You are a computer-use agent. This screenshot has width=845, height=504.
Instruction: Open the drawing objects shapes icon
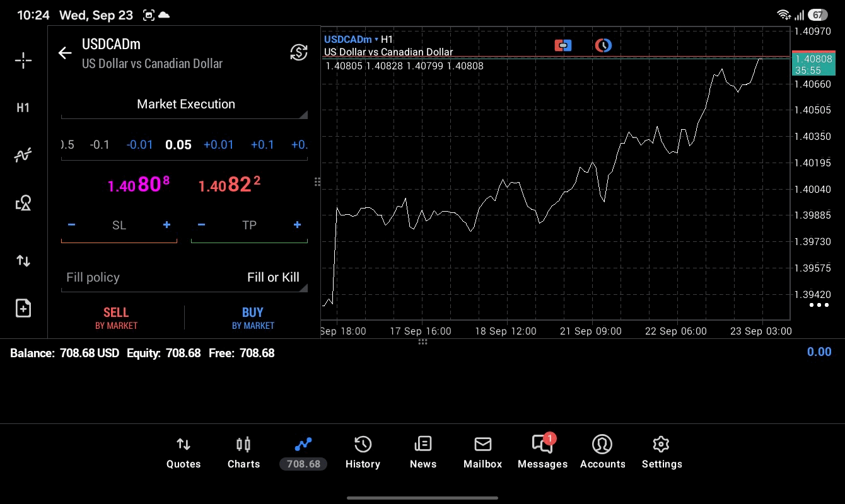[x=23, y=203]
